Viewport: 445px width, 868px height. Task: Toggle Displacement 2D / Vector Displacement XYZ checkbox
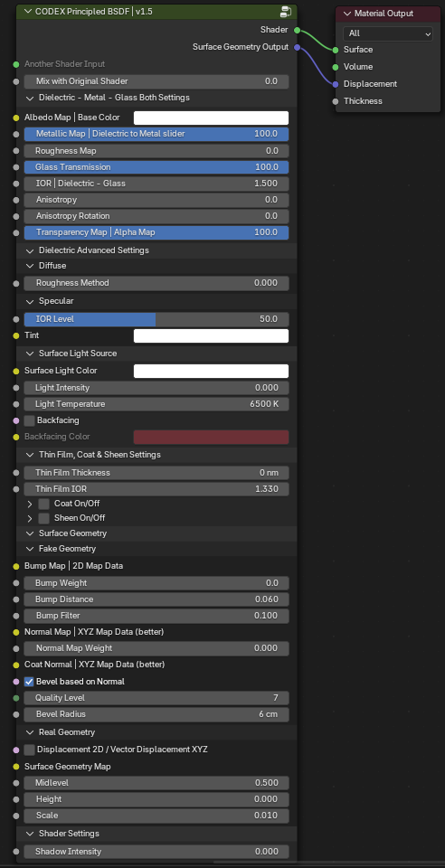[x=29, y=750]
